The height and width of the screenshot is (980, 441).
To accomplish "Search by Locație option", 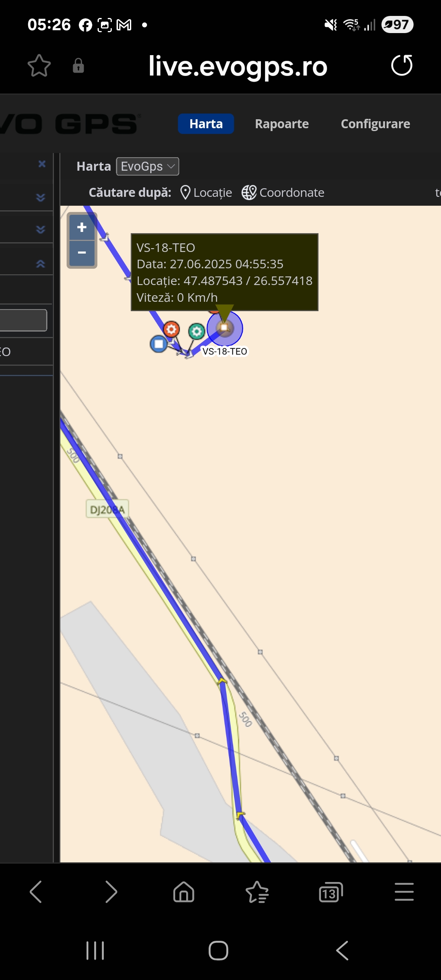I will click(x=206, y=192).
